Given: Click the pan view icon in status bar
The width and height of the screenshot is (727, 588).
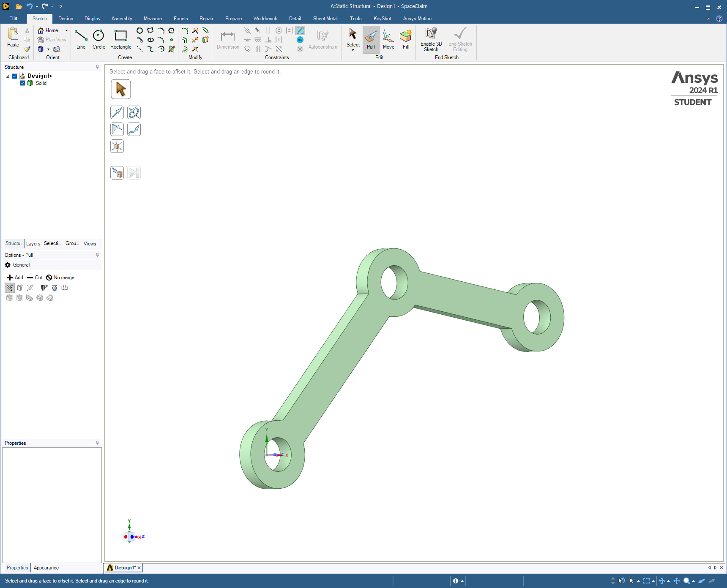Looking at the screenshot, I should tap(677, 581).
